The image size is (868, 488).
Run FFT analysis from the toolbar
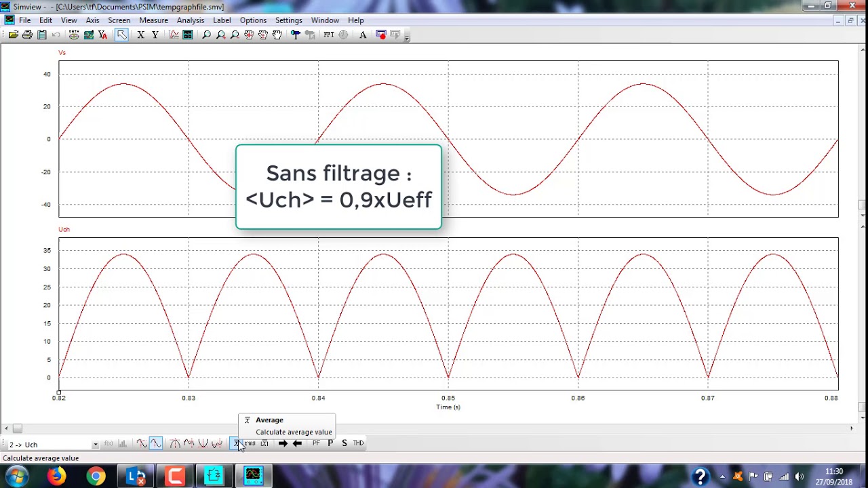329,35
